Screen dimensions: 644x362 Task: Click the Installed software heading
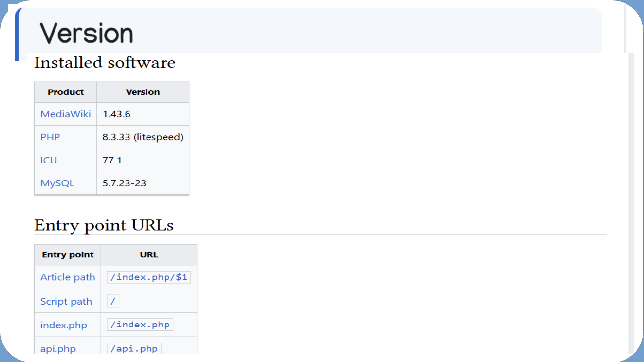(105, 63)
